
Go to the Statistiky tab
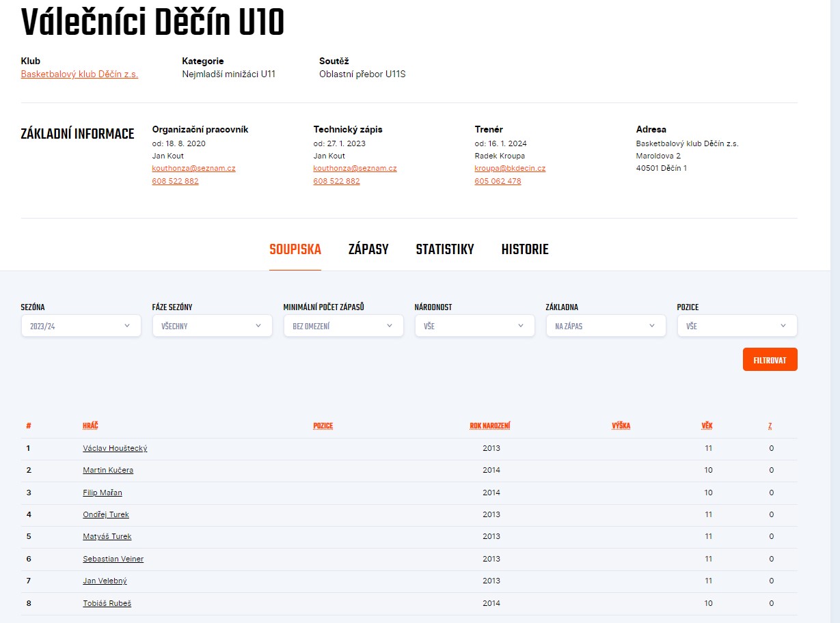[445, 249]
